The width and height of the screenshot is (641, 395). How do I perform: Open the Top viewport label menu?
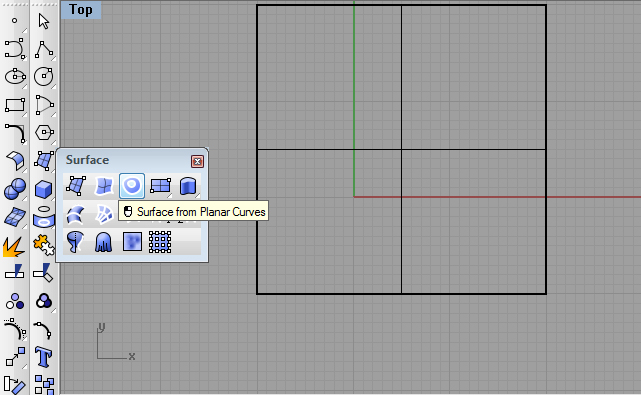(81, 9)
